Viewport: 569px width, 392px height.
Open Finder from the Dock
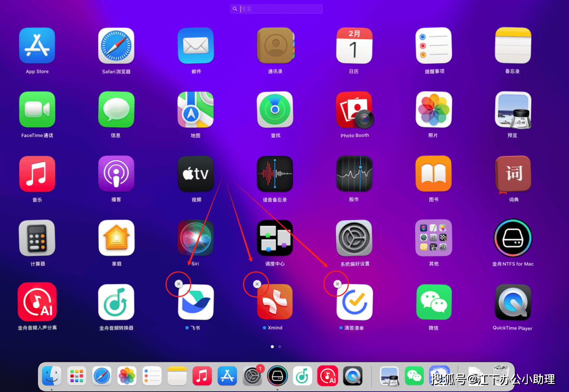pos(52,375)
